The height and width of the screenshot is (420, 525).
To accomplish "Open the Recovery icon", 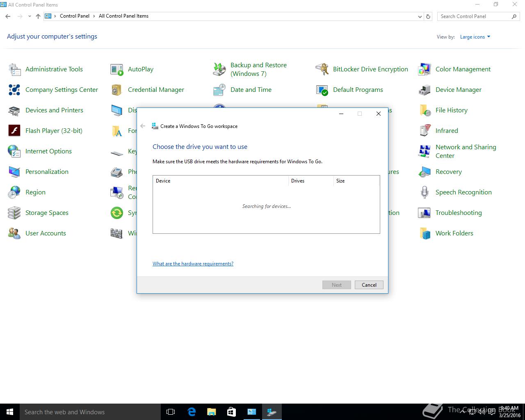I will (425, 172).
